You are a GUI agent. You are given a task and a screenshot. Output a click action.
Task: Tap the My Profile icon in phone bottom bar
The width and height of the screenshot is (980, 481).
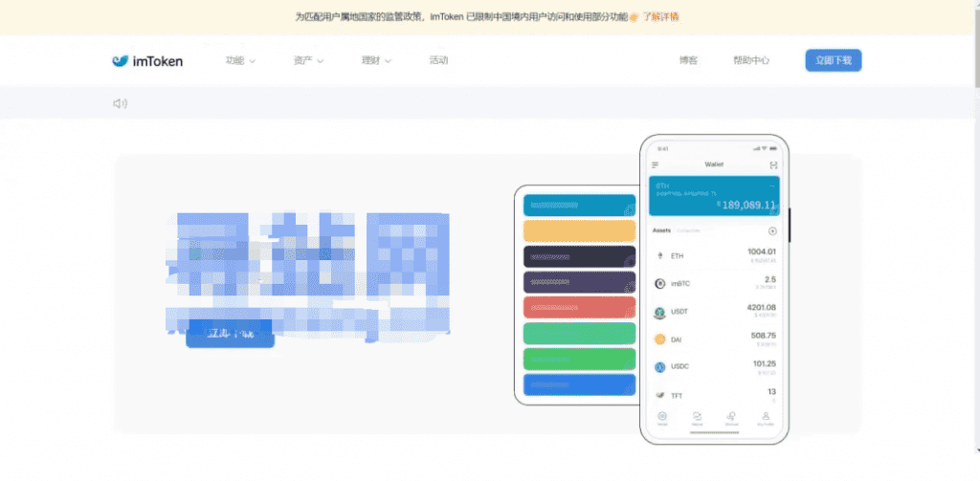pyautogui.click(x=766, y=418)
